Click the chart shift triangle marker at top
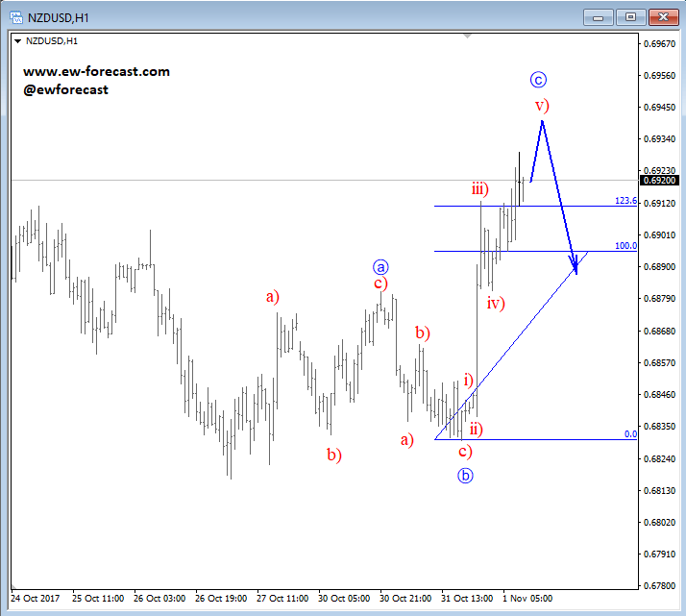 tap(468, 37)
